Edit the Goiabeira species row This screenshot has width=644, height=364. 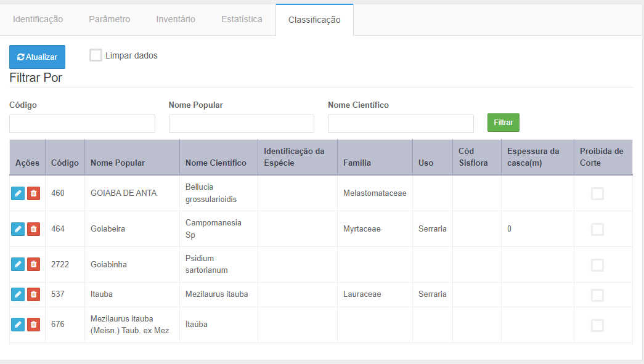(18, 229)
